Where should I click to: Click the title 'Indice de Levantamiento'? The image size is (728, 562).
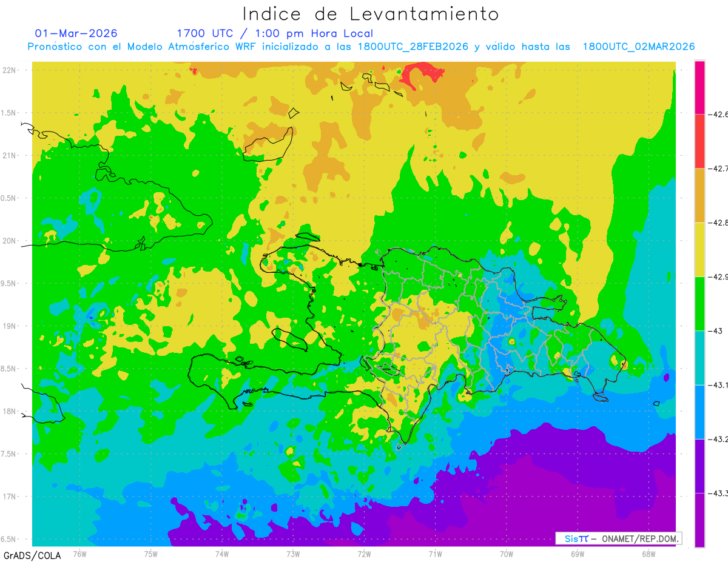(x=371, y=13)
